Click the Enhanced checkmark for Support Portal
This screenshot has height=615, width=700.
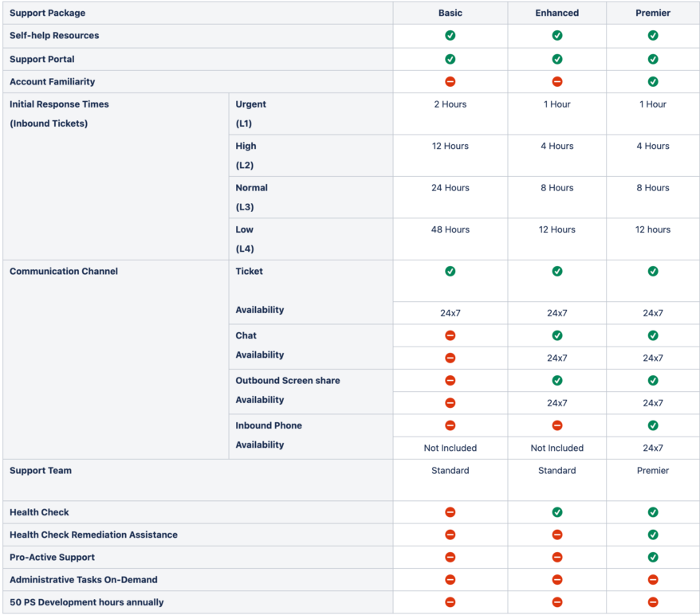557,59
